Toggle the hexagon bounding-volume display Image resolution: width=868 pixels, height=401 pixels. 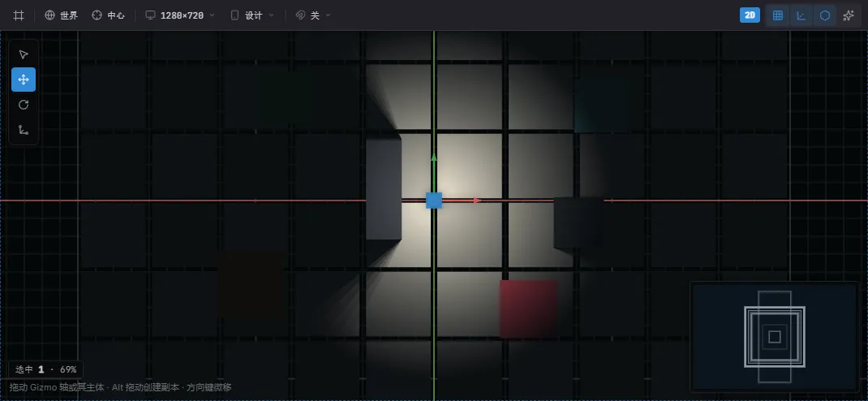coord(825,15)
